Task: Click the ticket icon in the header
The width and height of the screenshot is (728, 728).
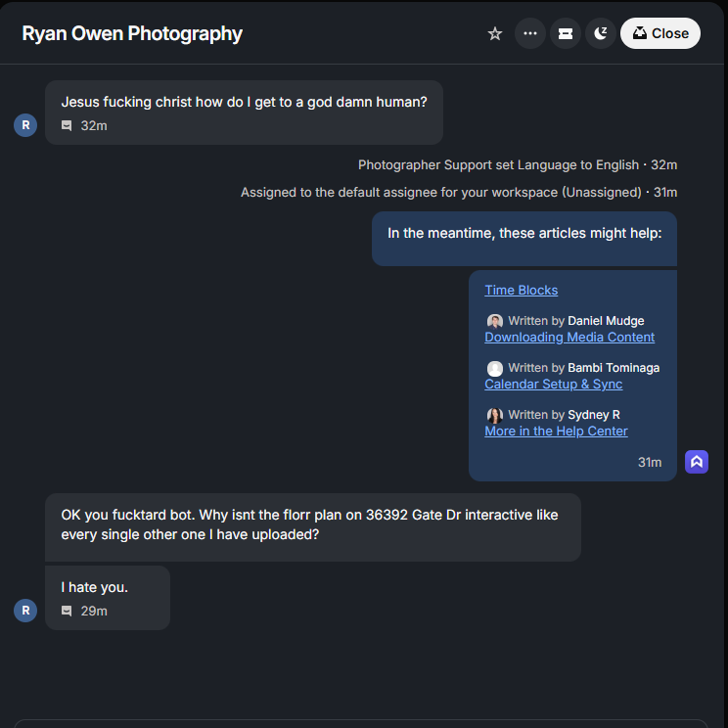Action: [565, 33]
